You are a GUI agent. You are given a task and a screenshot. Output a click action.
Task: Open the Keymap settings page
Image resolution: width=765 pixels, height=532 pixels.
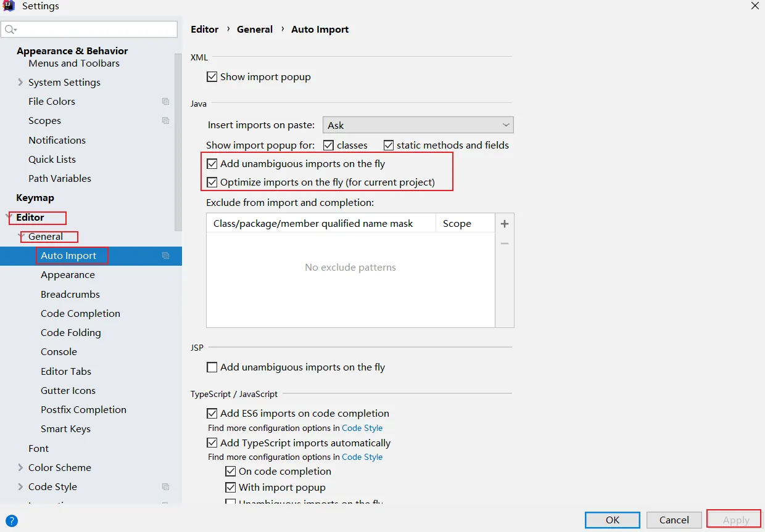pyautogui.click(x=35, y=198)
